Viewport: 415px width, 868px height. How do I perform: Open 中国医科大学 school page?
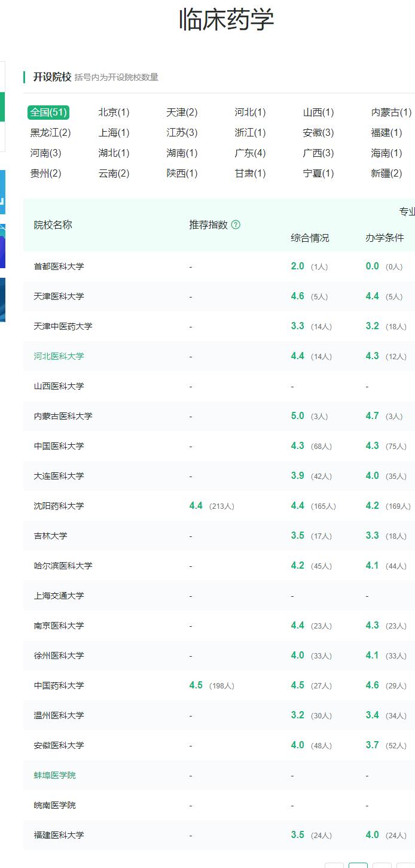coord(59,446)
